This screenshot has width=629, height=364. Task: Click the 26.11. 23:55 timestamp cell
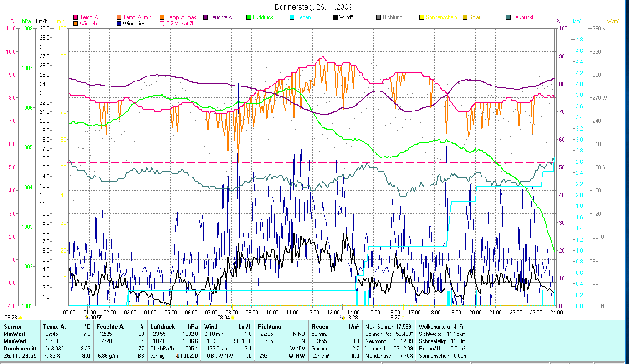[19, 356]
